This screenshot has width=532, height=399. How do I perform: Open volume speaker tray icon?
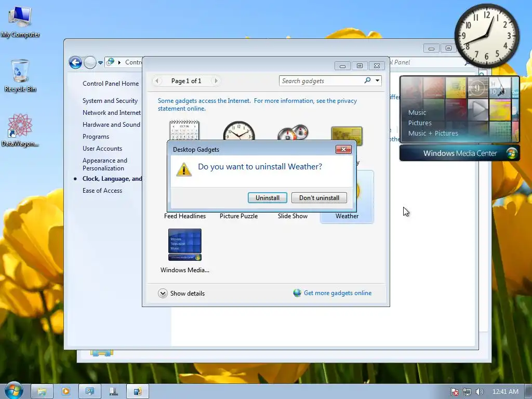pyautogui.click(x=479, y=392)
